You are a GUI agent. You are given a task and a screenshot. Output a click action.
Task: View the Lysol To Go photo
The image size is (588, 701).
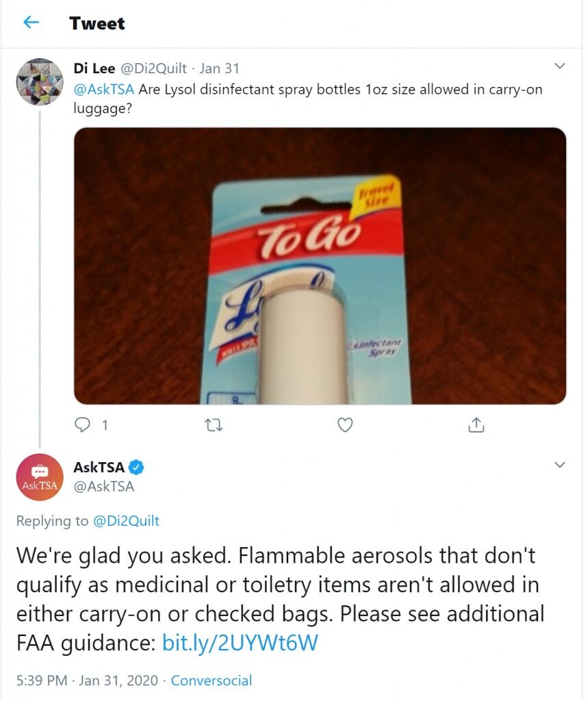pyautogui.click(x=320, y=266)
